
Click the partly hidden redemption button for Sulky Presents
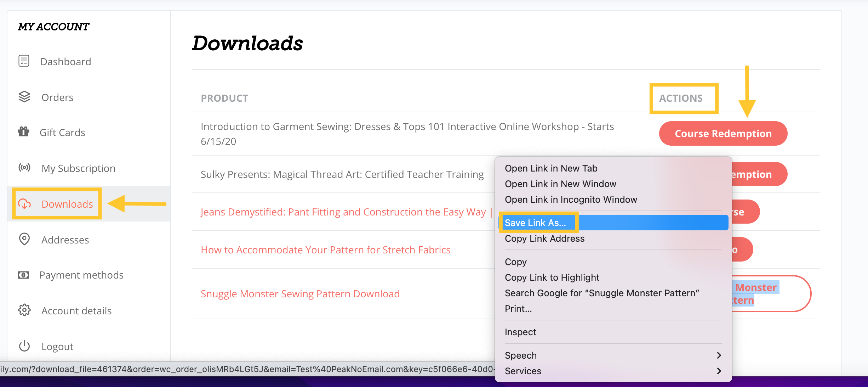click(x=759, y=174)
